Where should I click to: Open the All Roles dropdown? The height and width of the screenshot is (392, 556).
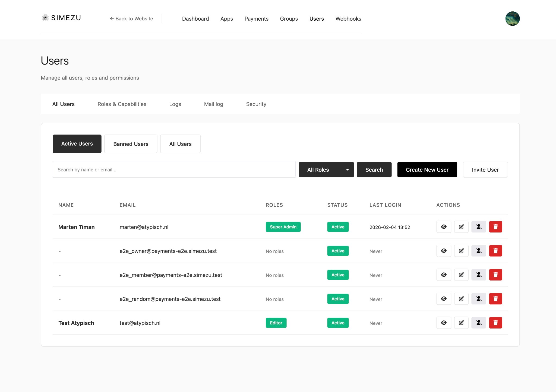326,170
